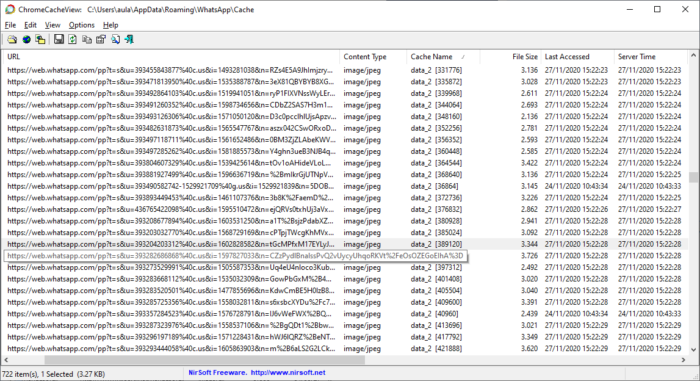Click file size 3.040 in the list
This screenshot has height=381, width=700.
529,291
